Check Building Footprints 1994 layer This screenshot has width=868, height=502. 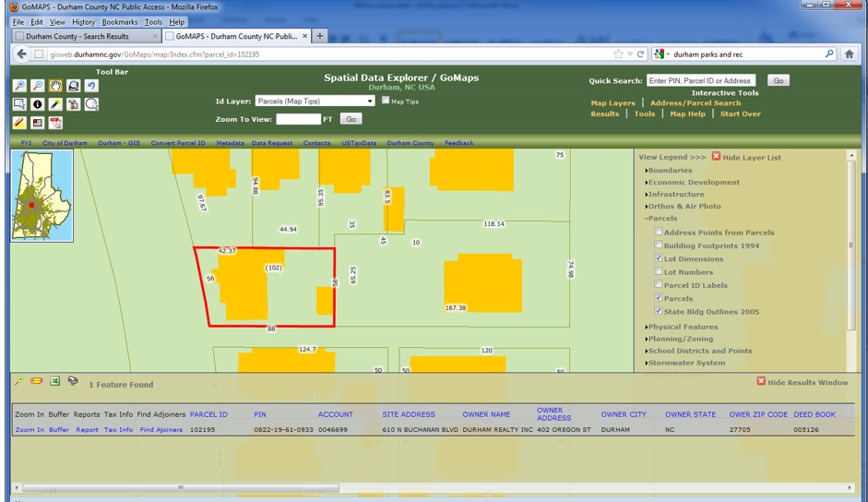[x=659, y=245]
